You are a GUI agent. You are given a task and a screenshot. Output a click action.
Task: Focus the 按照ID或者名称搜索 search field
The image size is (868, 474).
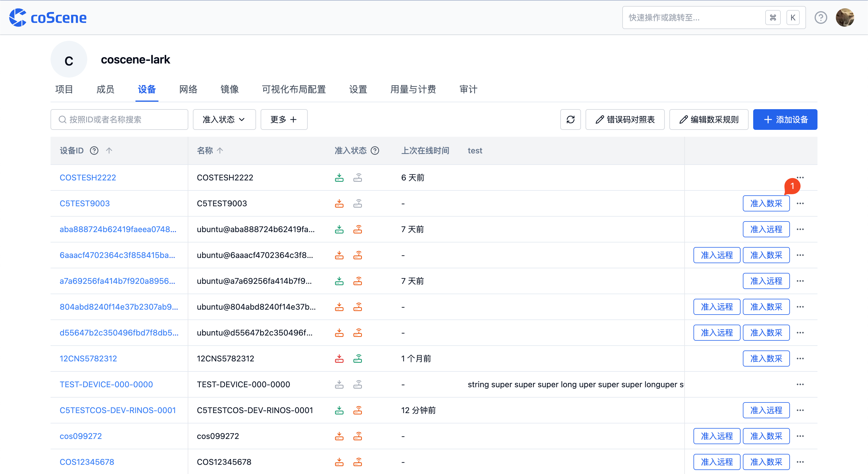point(119,119)
